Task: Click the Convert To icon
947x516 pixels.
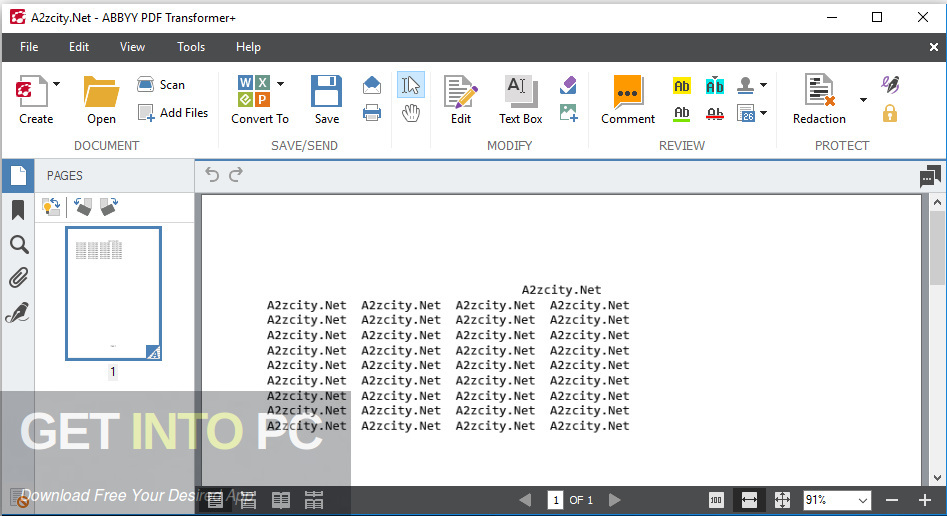Action: click(x=254, y=91)
